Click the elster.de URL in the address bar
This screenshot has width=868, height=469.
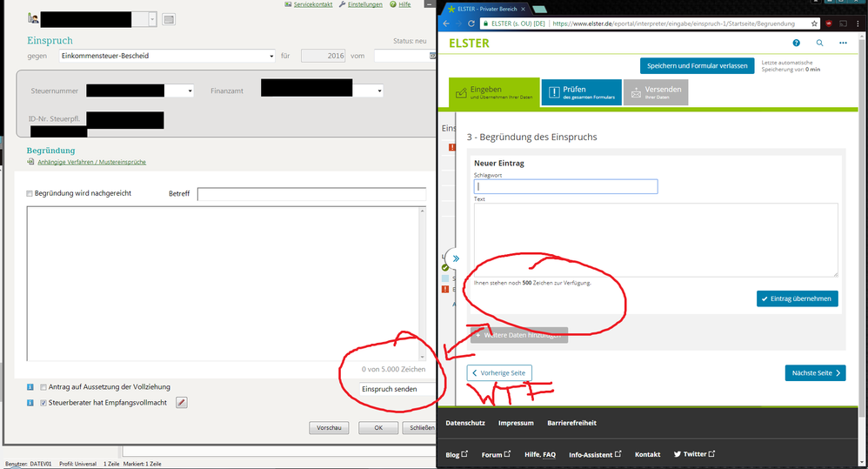click(674, 23)
